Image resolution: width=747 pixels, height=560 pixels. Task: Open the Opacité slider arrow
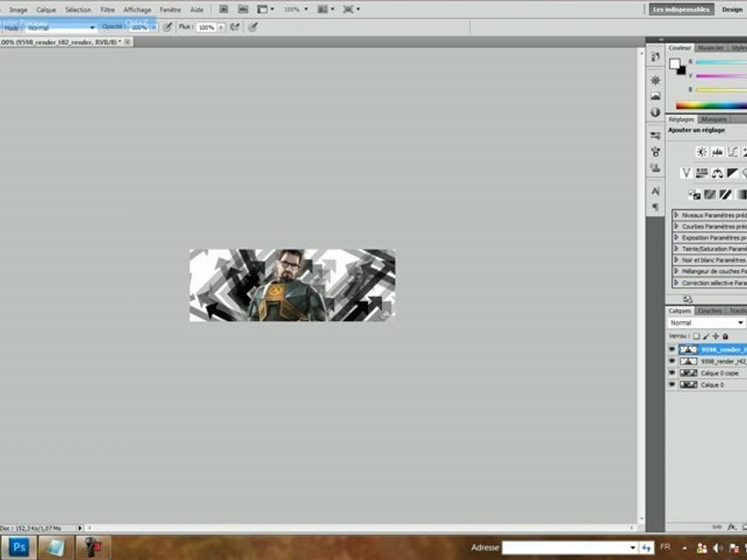[x=153, y=28]
